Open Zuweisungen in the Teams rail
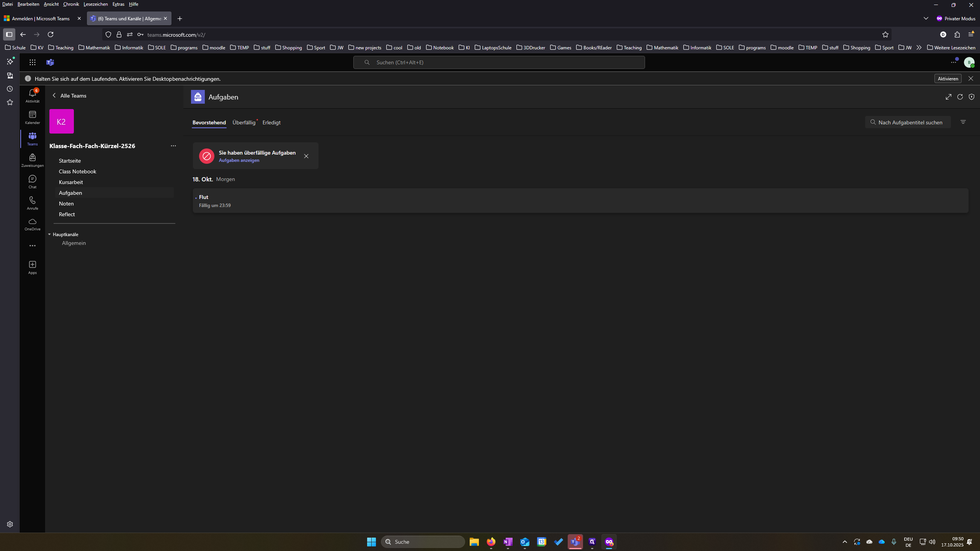980x551 pixels. 32,160
